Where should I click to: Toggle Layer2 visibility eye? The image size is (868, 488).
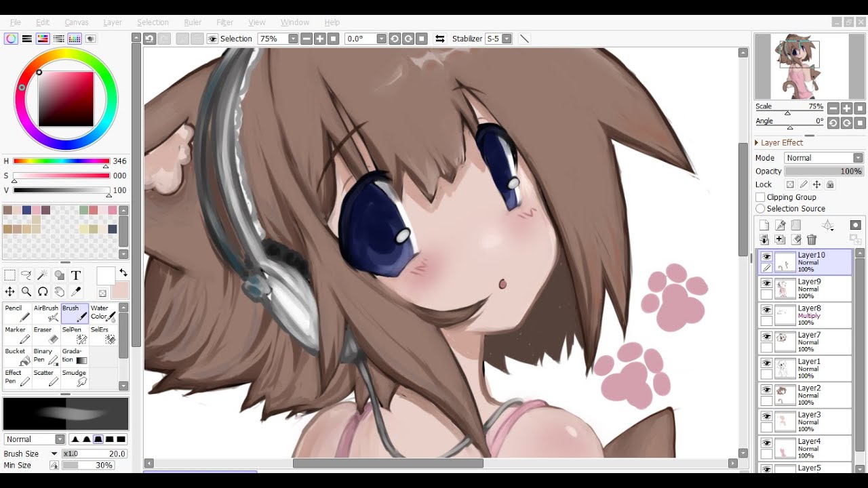[x=766, y=390]
